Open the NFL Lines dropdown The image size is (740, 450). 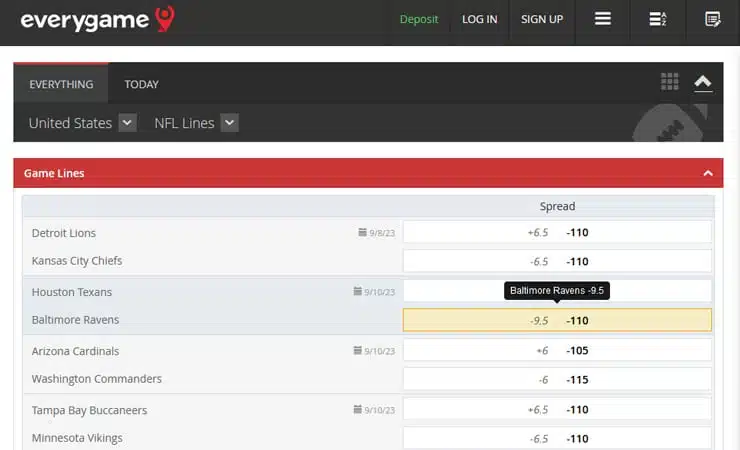coord(229,123)
